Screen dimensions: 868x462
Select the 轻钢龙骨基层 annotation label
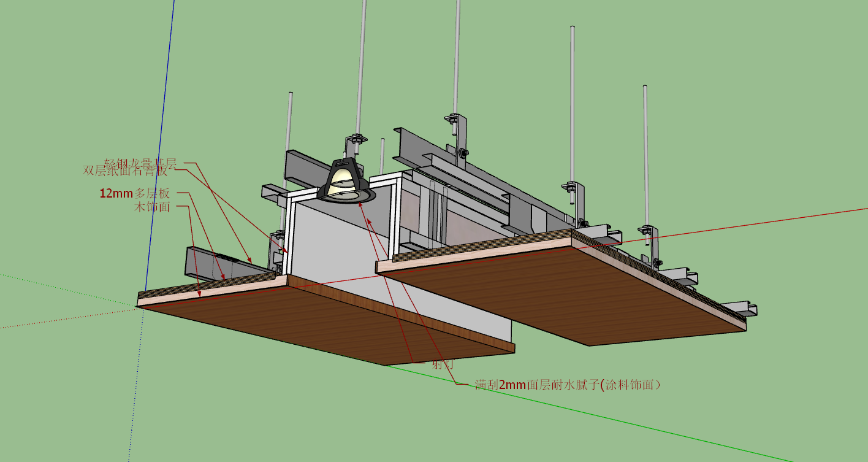[x=140, y=163]
